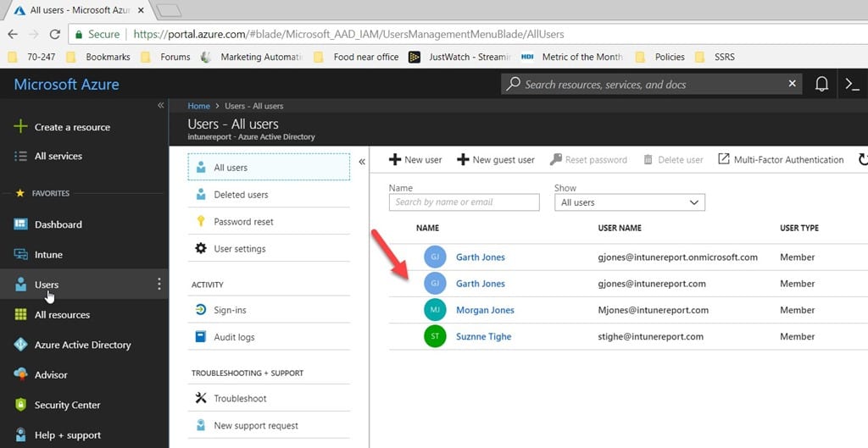Open Metric of the Month bookmark
This screenshot has height=448, width=868.
[572, 57]
